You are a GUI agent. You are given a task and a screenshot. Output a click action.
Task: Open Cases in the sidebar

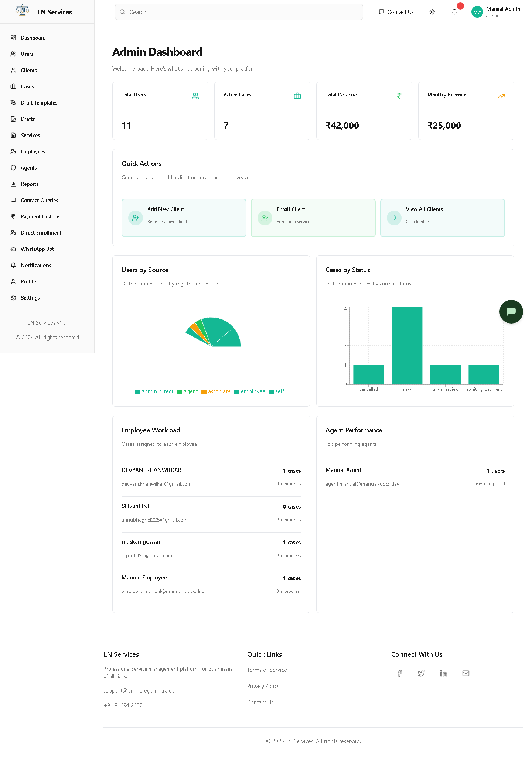(47, 86)
